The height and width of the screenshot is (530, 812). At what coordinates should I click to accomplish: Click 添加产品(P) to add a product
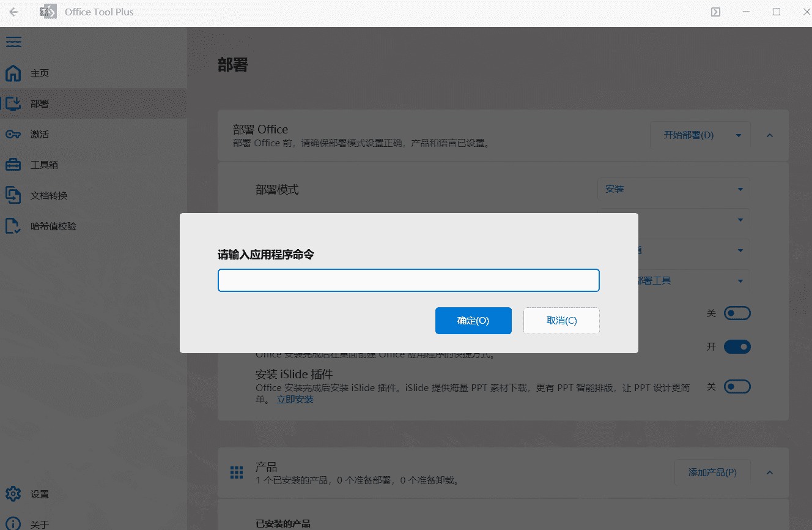tap(712, 472)
